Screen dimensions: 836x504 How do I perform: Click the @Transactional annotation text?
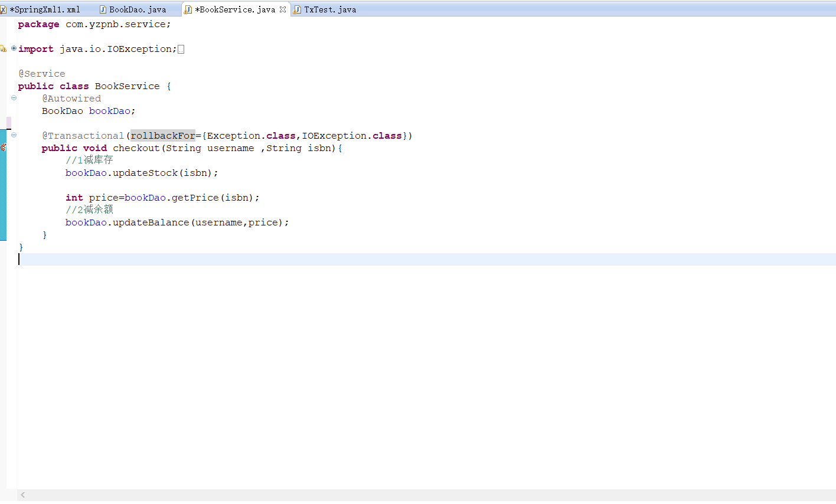[x=83, y=136]
